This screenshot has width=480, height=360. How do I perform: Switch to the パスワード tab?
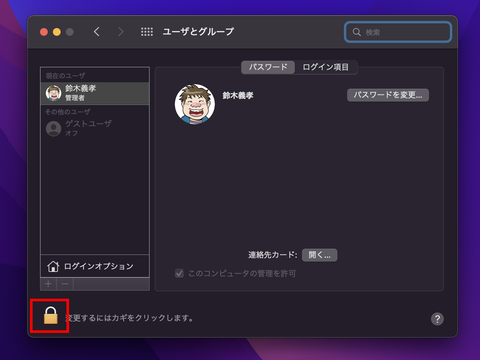pos(268,67)
